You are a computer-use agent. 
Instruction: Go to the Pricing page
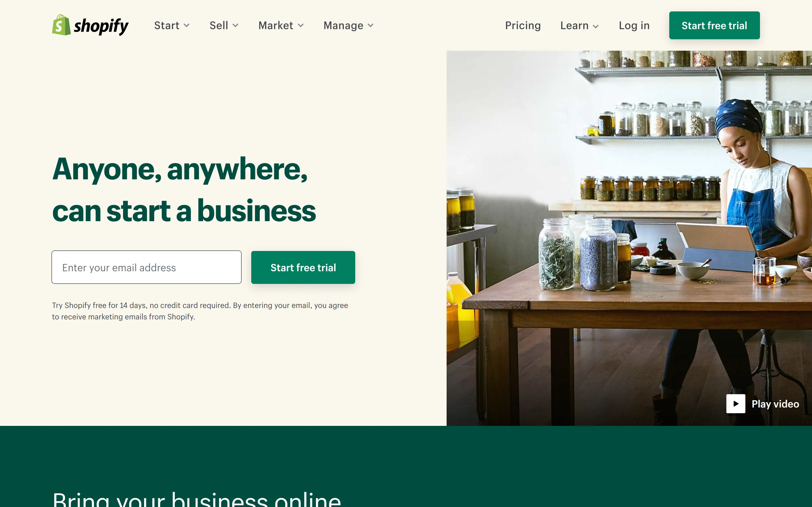(523, 25)
